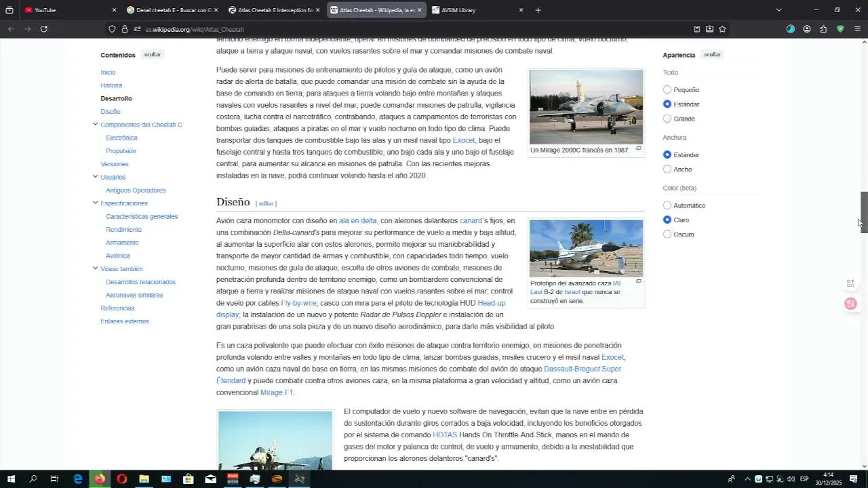This screenshot has width=868, height=488.
Task: Select Grande text size
Action: (x=667, y=119)
